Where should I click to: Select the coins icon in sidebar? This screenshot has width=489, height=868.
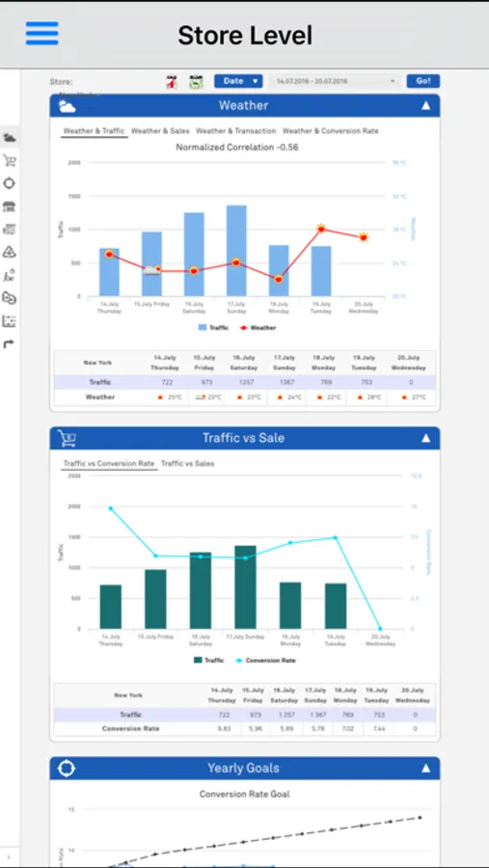pos(10,298)
